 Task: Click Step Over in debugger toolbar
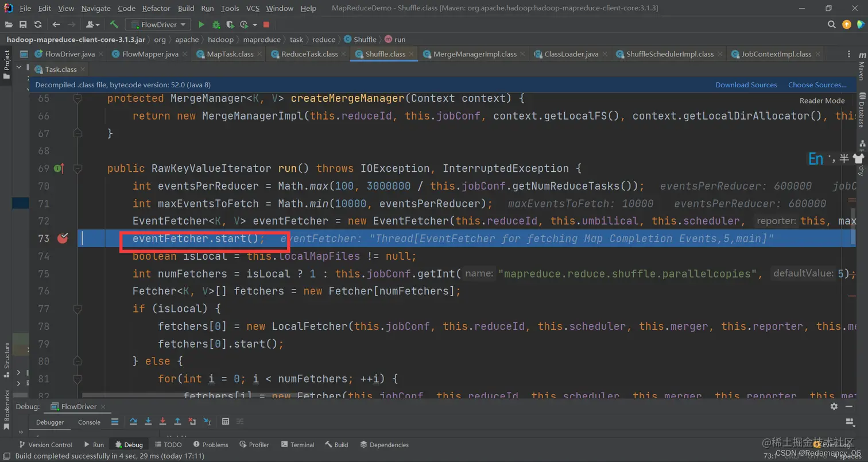click(133, 422)
